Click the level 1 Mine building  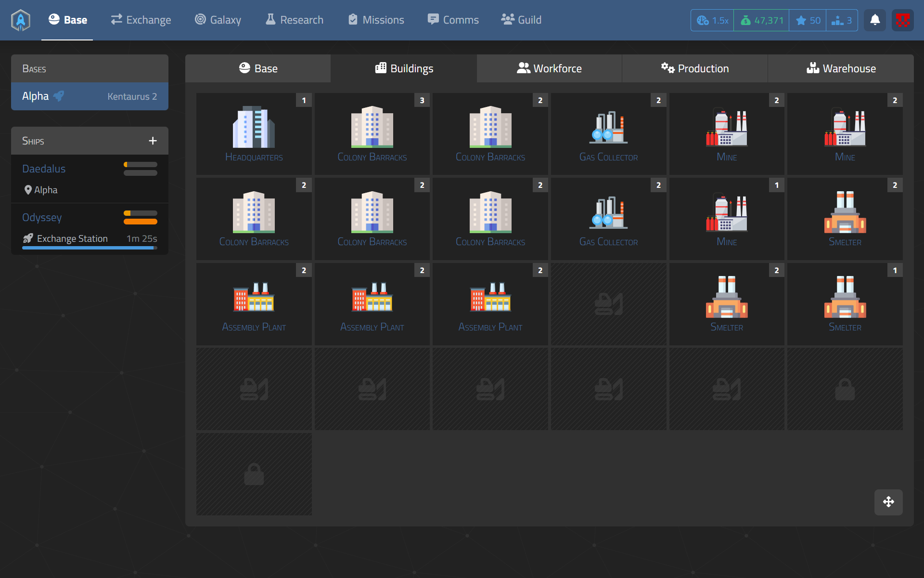(727, 219)
